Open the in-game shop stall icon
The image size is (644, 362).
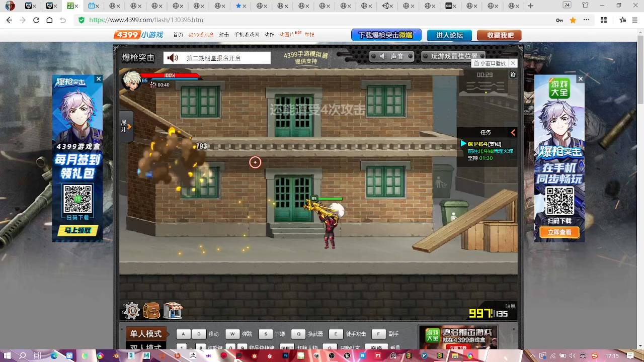[173, 311]
